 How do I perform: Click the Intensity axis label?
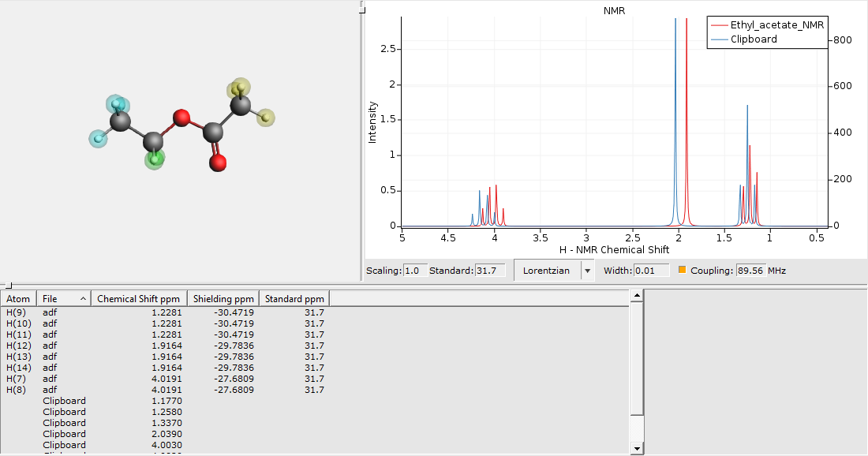[x=372, y=122]
